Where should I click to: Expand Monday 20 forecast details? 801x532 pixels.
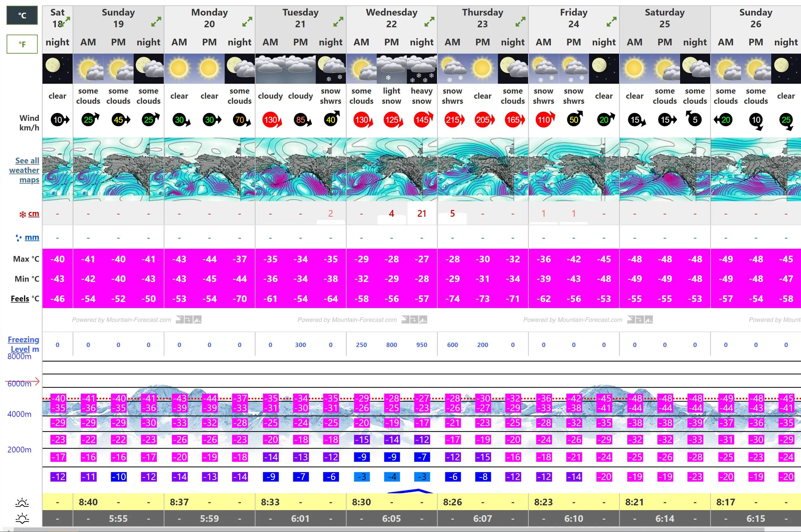pyautogui.click(x=247, y=22)
